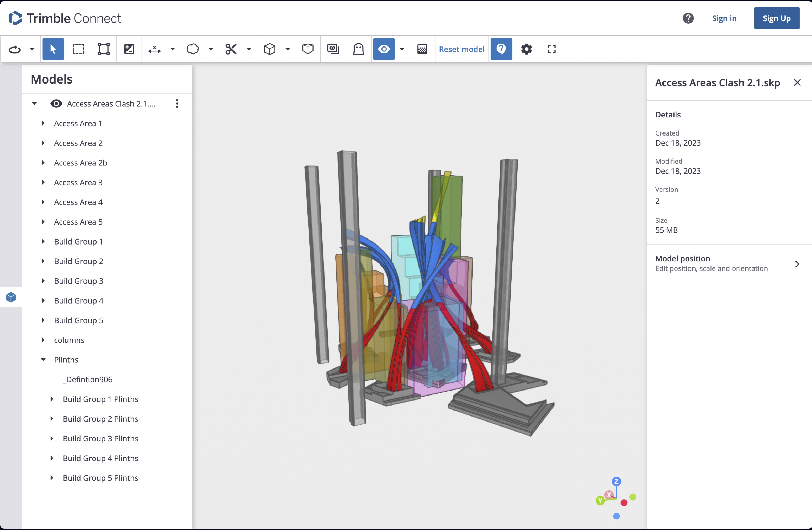
Task: Enable Ghost mode rendering
Action: pos(358,49)
